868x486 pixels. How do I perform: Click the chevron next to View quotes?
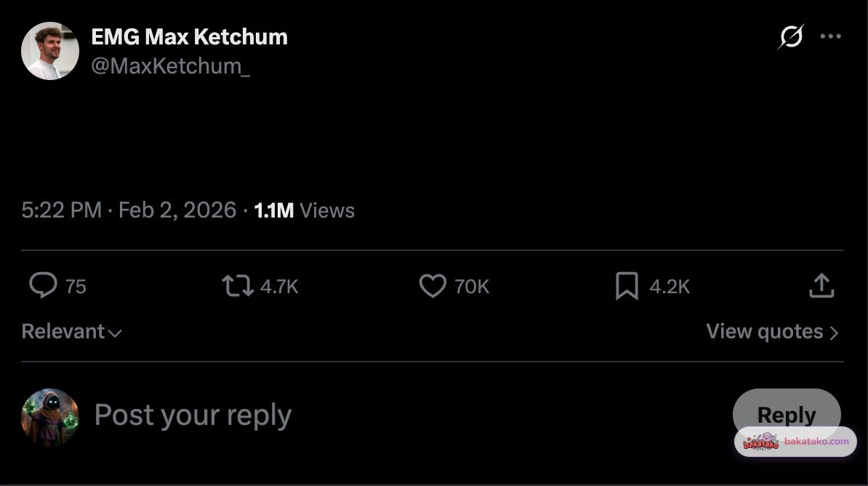click(834, 332)
